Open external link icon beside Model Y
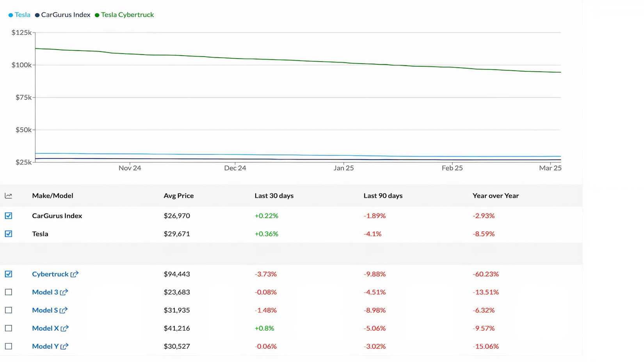644x362 pixels. click(64, 346)
